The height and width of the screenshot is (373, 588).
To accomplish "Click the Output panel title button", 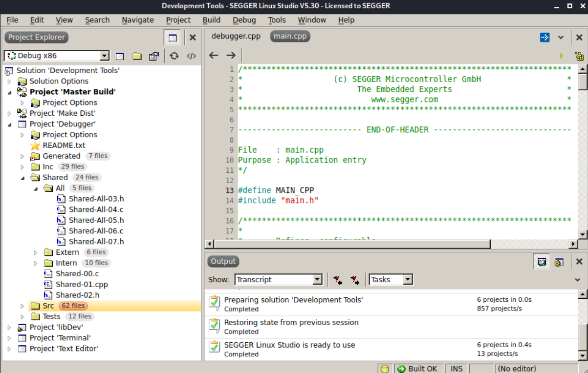I will (223, 262).
